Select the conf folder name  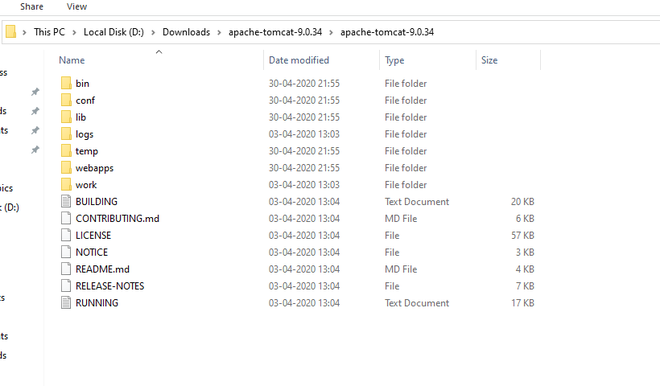click(x=85, y=100)
